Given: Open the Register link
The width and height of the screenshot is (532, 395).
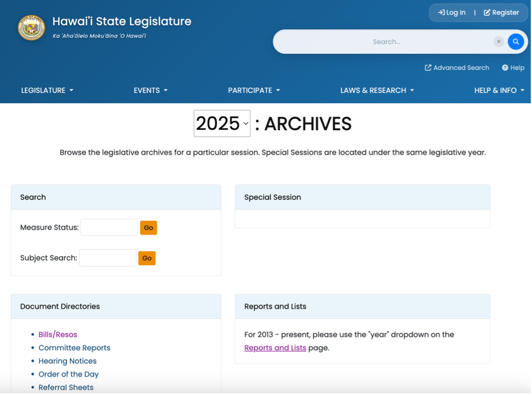Looking at the screenshot, I should point(501,13).
